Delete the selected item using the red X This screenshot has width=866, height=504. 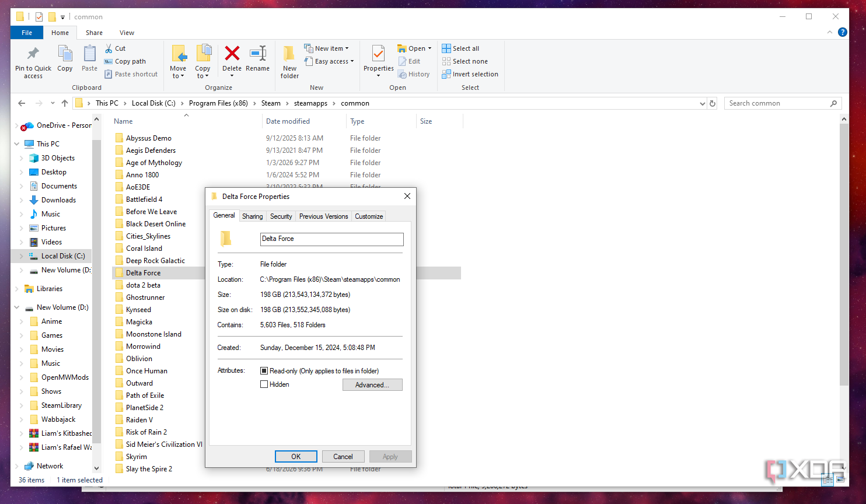[232, 54]
